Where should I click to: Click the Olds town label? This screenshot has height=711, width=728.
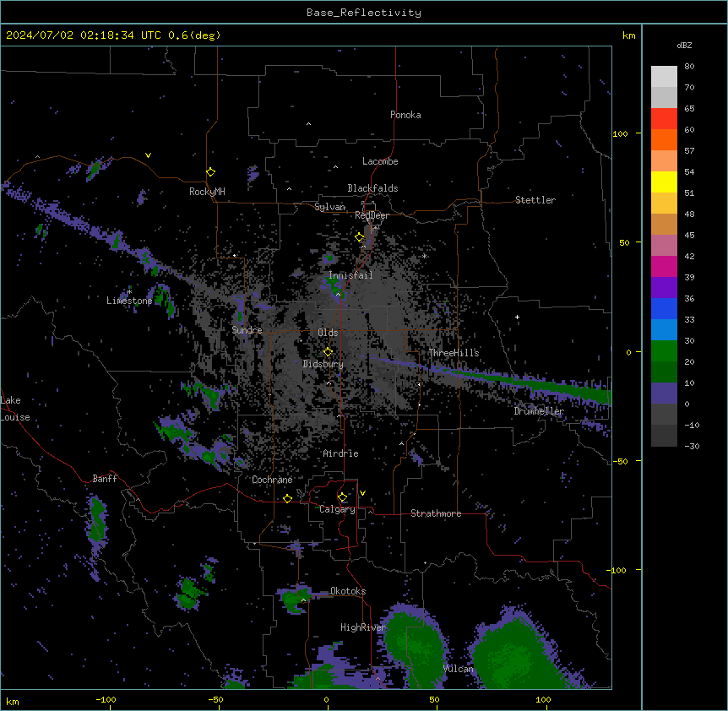coord(328,333)
